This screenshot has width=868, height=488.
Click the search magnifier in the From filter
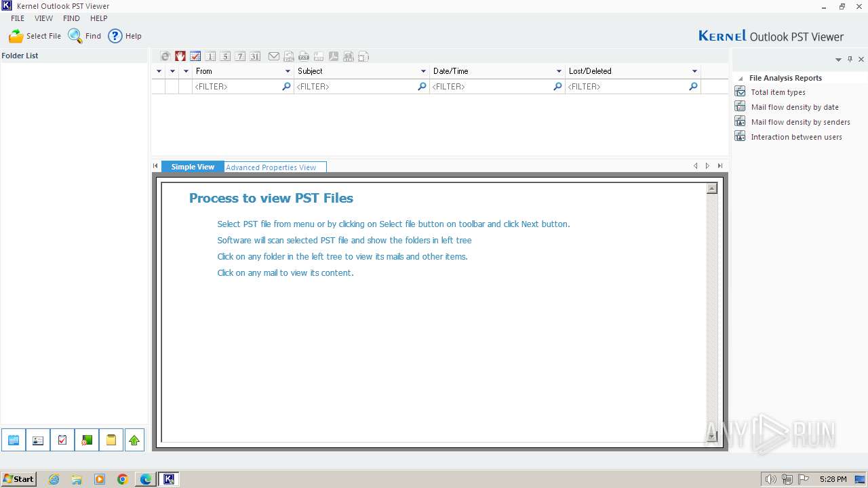[286, 87]
